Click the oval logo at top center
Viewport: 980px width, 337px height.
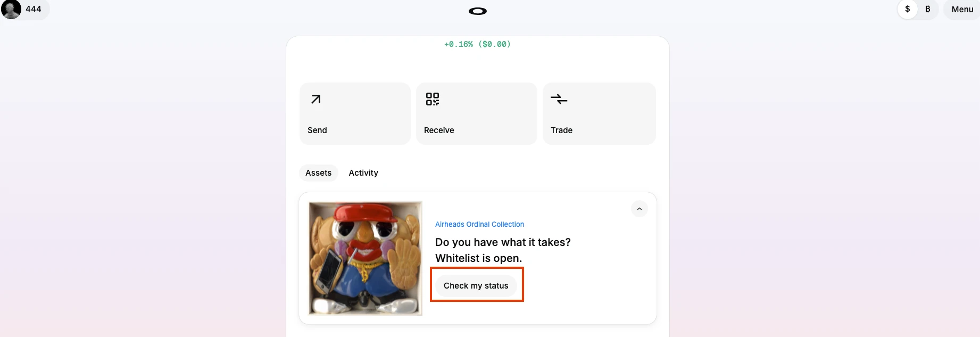478,11
